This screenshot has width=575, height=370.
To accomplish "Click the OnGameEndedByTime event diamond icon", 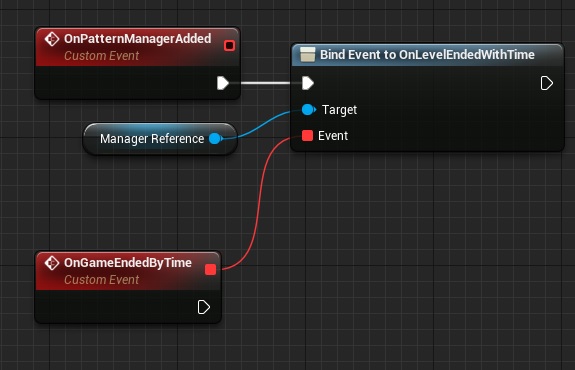I will [x=52, y=263].
